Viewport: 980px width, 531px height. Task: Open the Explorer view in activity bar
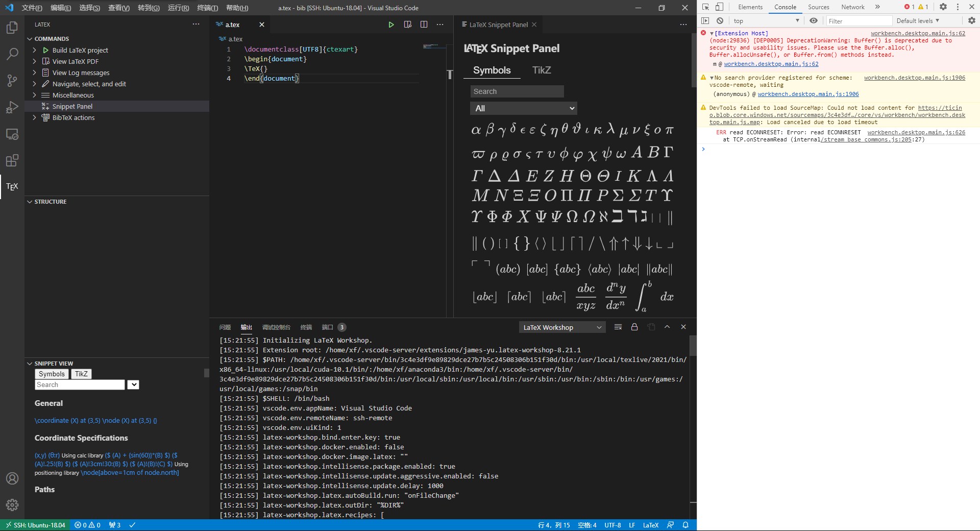(x=12, y=28)
